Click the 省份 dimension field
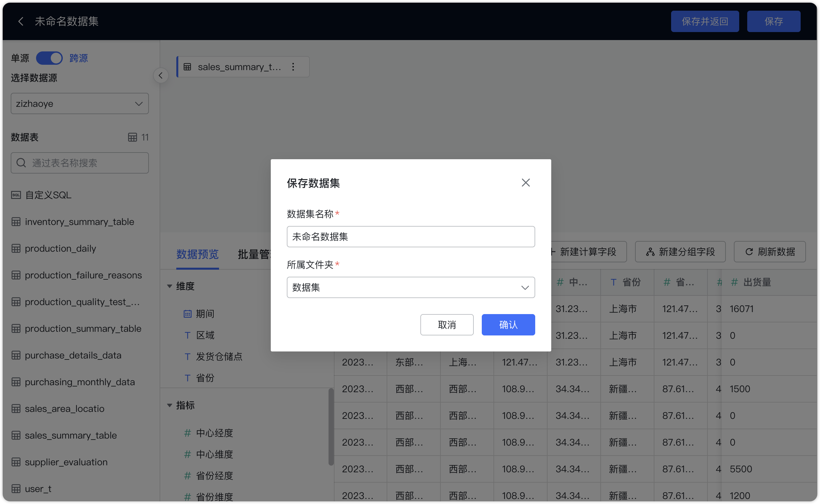The width and height of the screenshot is (820, 504). pos(205,378)
